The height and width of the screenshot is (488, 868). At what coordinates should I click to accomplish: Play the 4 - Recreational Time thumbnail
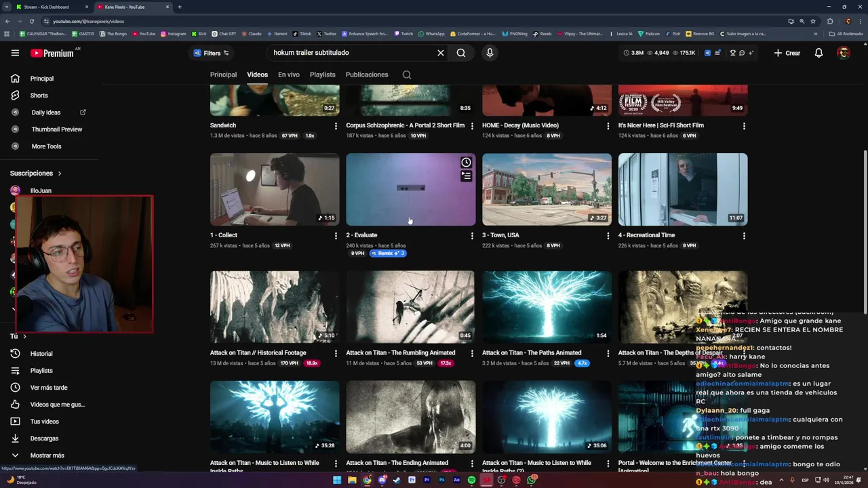(x=683, y=190)
